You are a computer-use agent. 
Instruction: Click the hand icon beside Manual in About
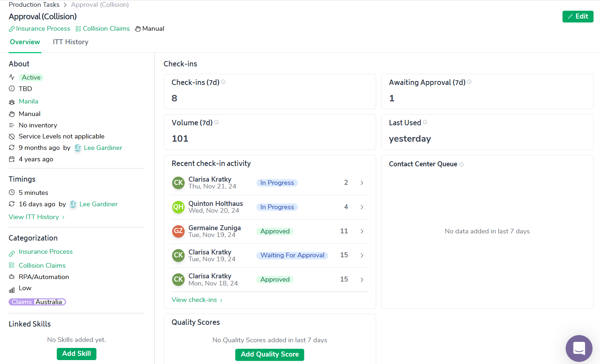click(x=12, y=114)
